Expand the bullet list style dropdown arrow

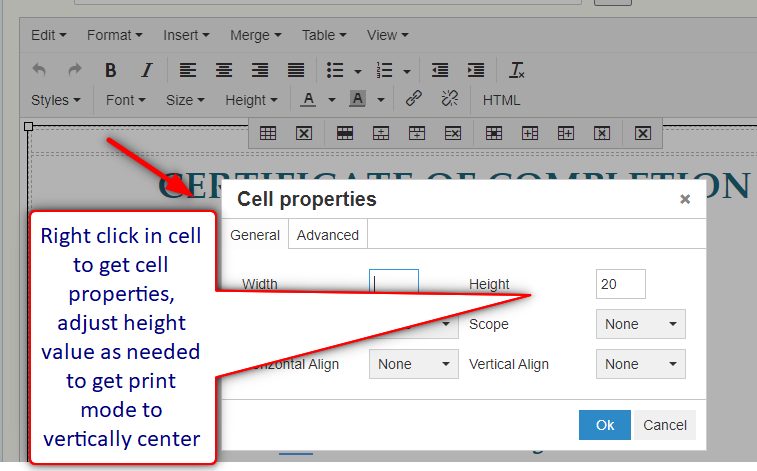coord(357,71)
